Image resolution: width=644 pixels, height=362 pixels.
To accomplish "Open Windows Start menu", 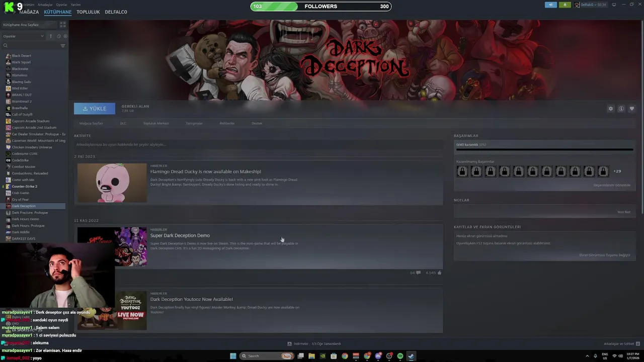I will point(233,356).
